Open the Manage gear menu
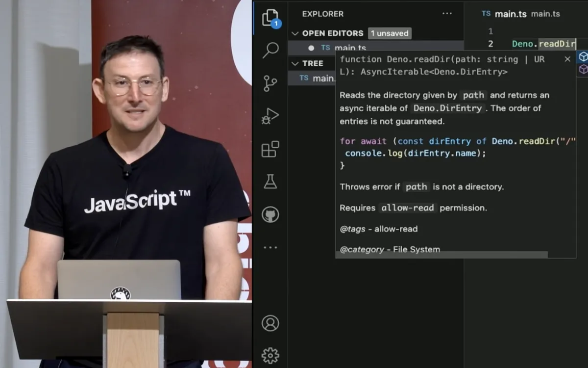 (x=270, y=354)
